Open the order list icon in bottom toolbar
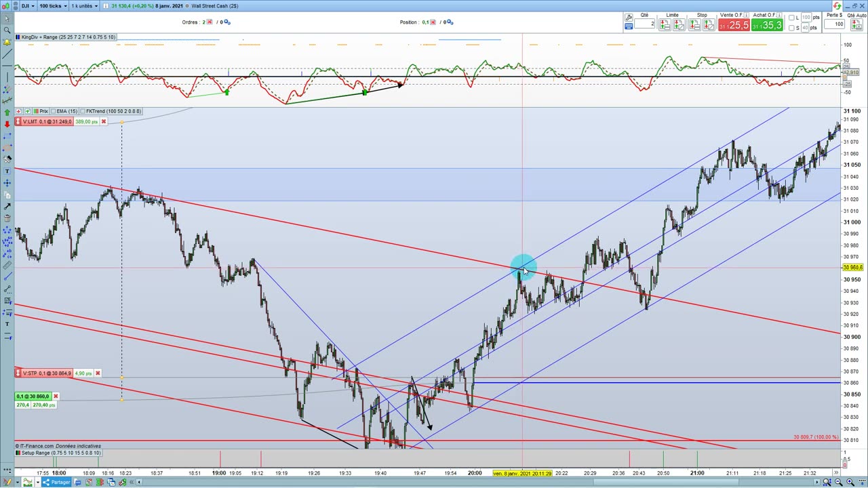This screenshot has height=488, width=868. 89,482
